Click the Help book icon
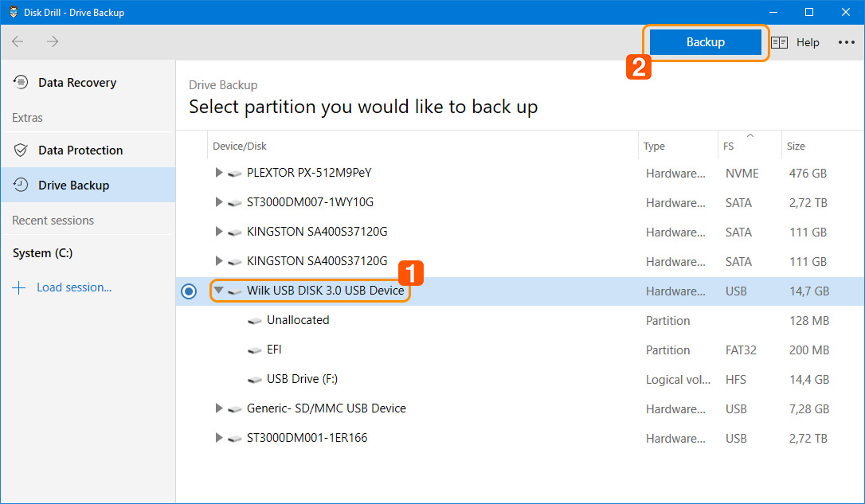865x504 pixels. tap(779, 42)
